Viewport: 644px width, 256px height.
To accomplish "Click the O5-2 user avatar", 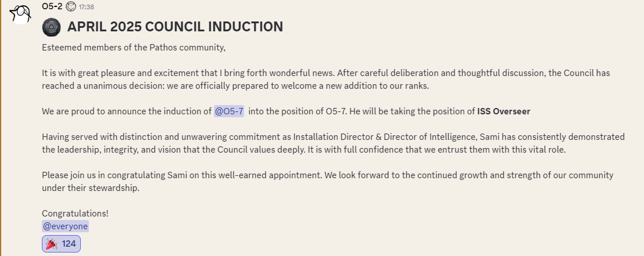I will (21, 13).
